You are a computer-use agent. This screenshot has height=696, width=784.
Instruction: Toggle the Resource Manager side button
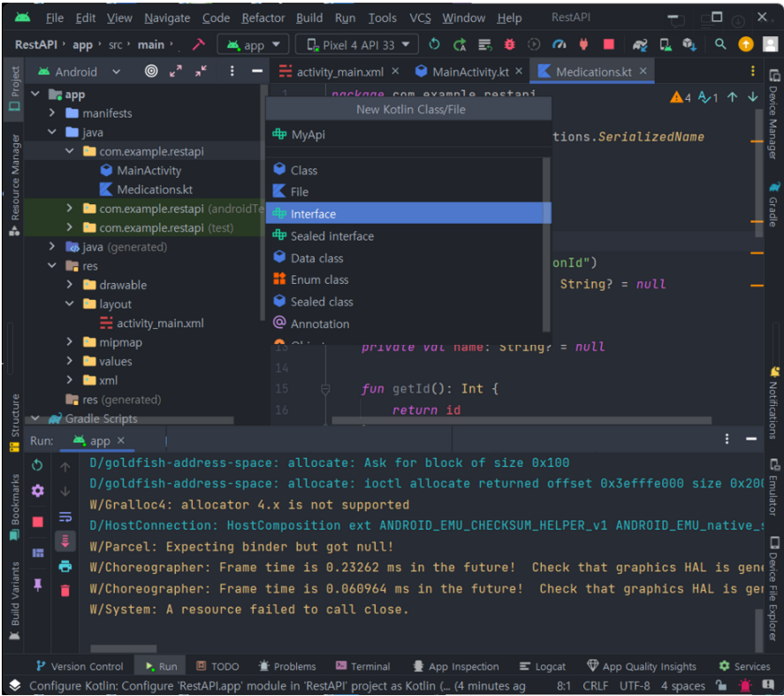click(x=14, y=184)
